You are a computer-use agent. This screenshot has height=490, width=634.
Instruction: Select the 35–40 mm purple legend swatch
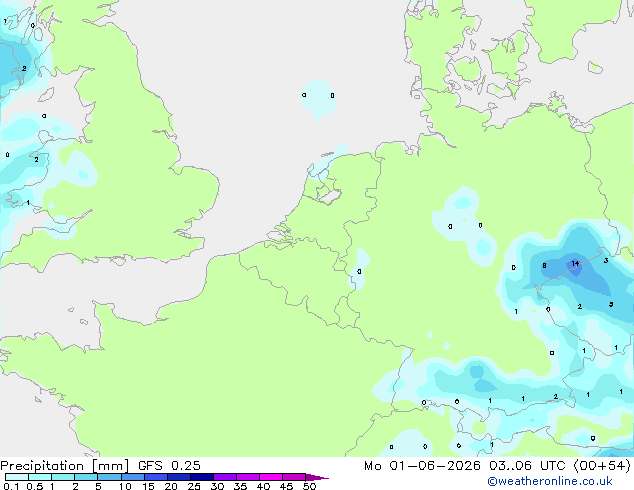pos(247,477)
